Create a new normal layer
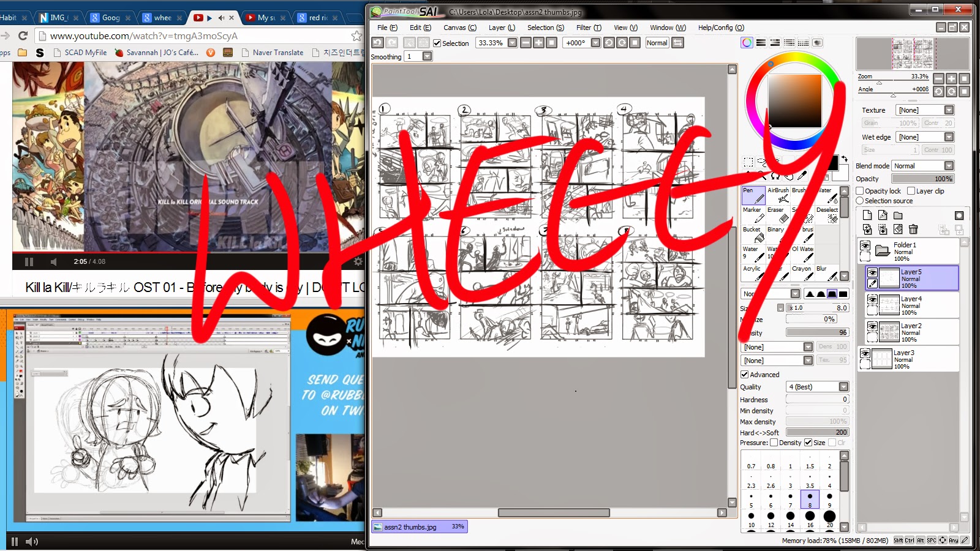 867,215
